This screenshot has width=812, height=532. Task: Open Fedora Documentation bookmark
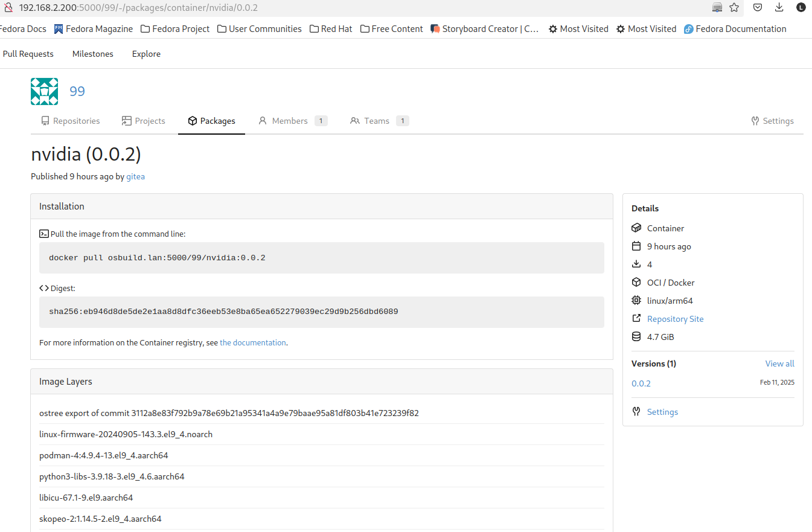(x=735, y=29)
